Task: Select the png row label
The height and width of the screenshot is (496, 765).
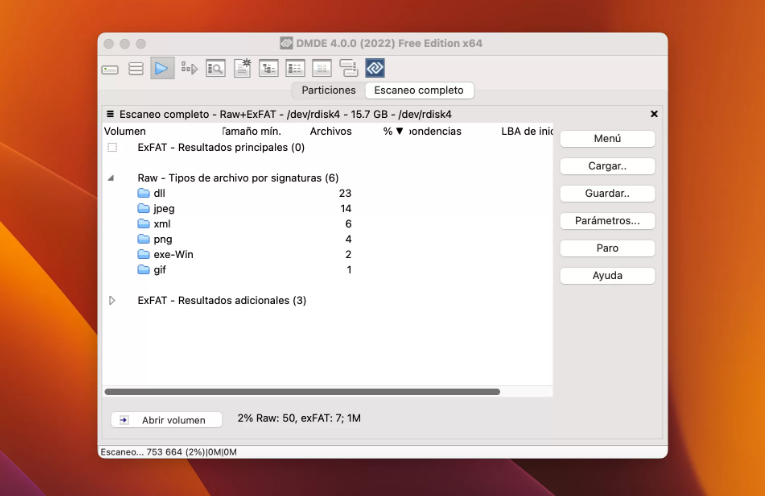Action: coord(163,239)
